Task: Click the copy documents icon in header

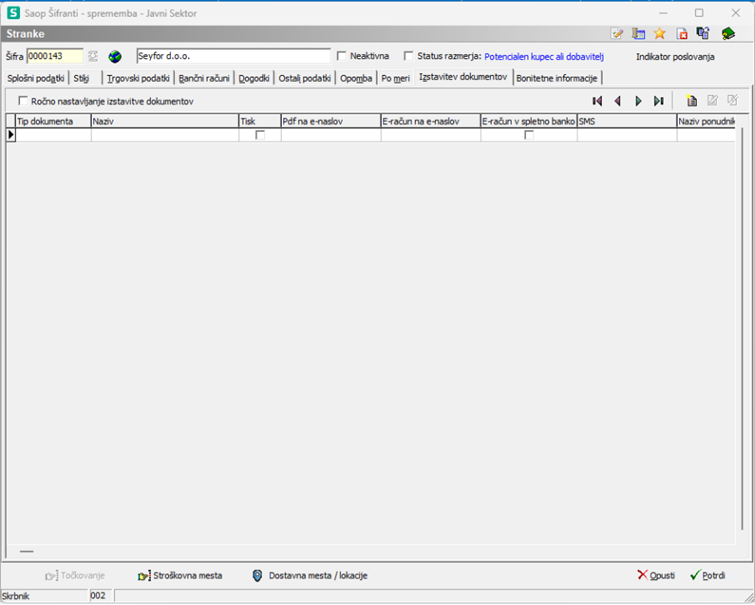Action: click(x=703, y=34)
